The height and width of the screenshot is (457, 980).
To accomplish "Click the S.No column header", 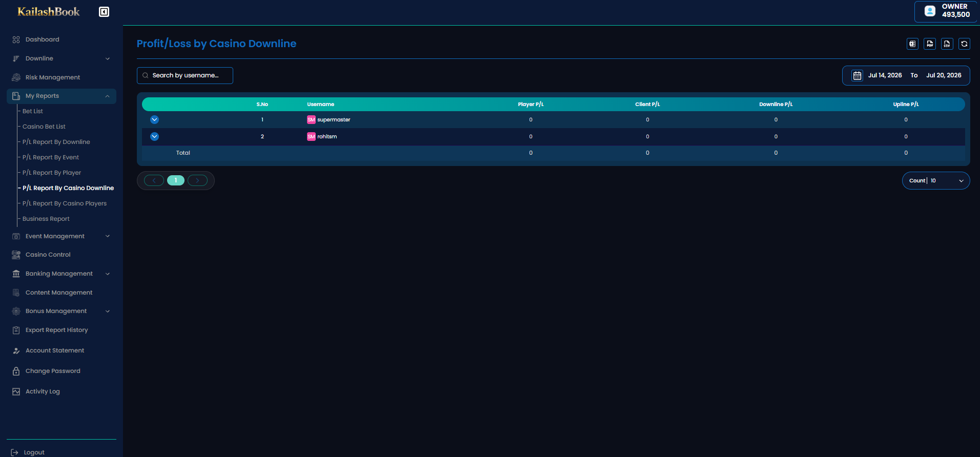I will point(262,105).
